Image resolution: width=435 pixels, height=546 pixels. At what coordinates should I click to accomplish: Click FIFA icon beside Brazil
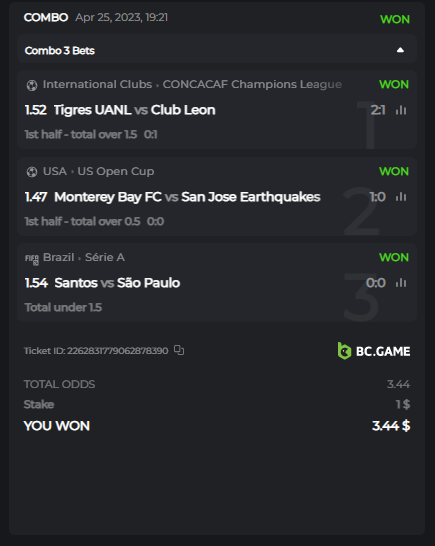coord(32,259)
